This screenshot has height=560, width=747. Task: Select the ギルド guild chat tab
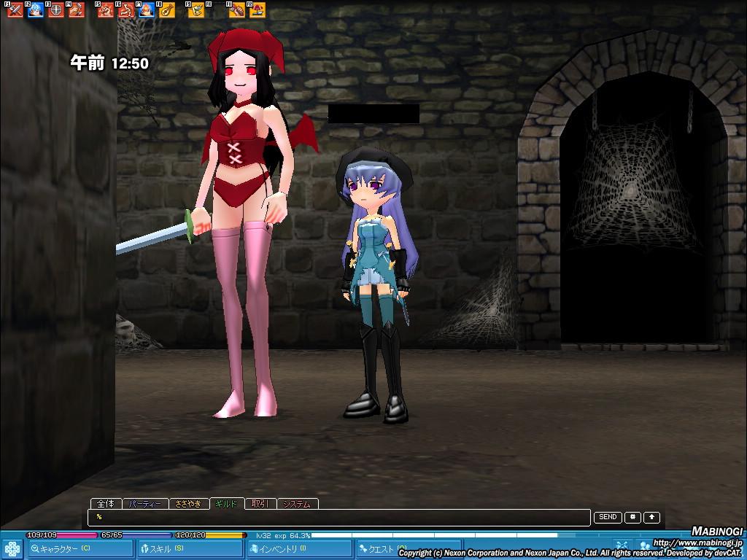tap(226, 503)
